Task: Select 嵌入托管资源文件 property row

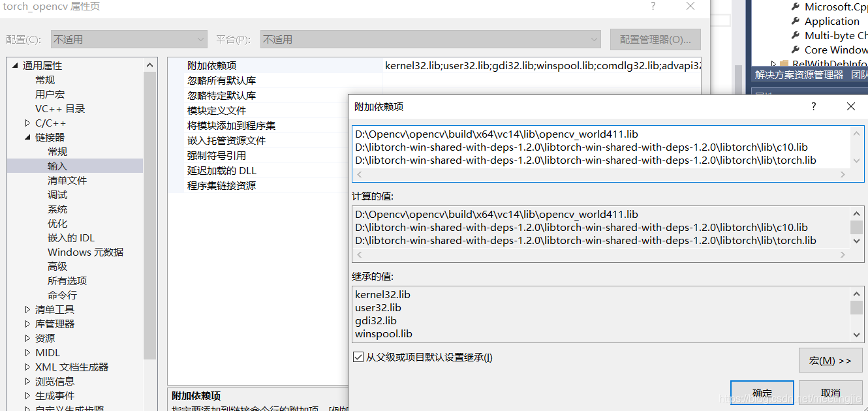Action: pos(226,140)
